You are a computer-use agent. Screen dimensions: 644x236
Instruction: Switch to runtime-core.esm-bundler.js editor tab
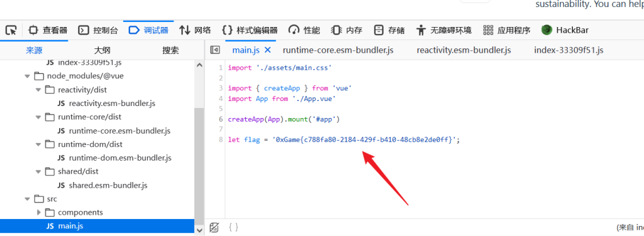click(x=338, y=50)
